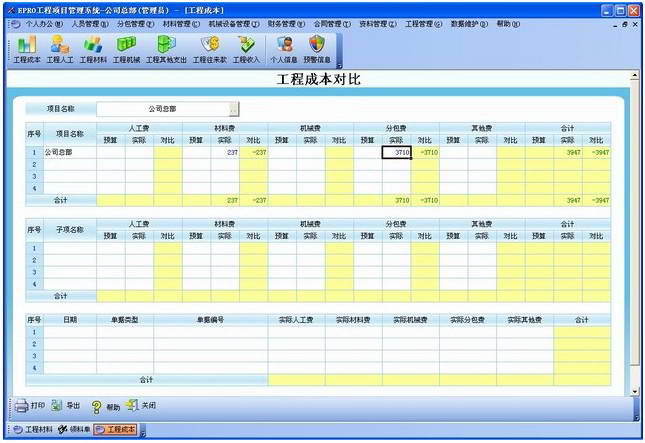Open the 数据维护 menu
Viewport: 645px width, 443px height.
(x=469, y=24)
